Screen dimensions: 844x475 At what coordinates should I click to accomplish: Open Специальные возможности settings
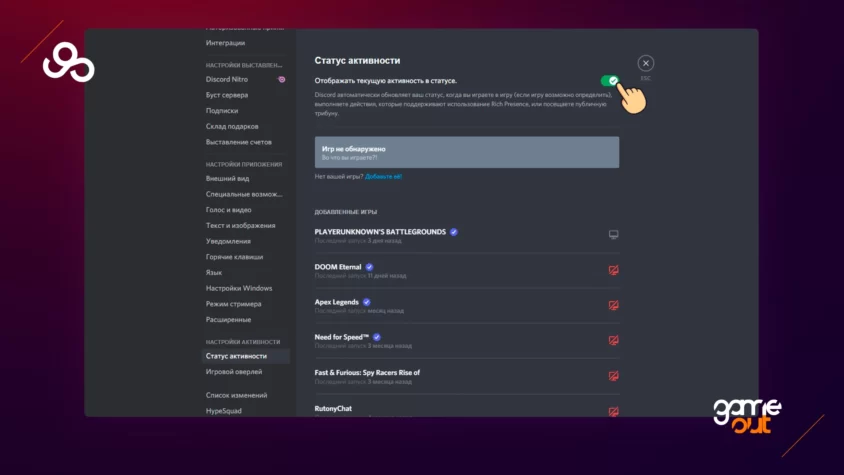244,194
